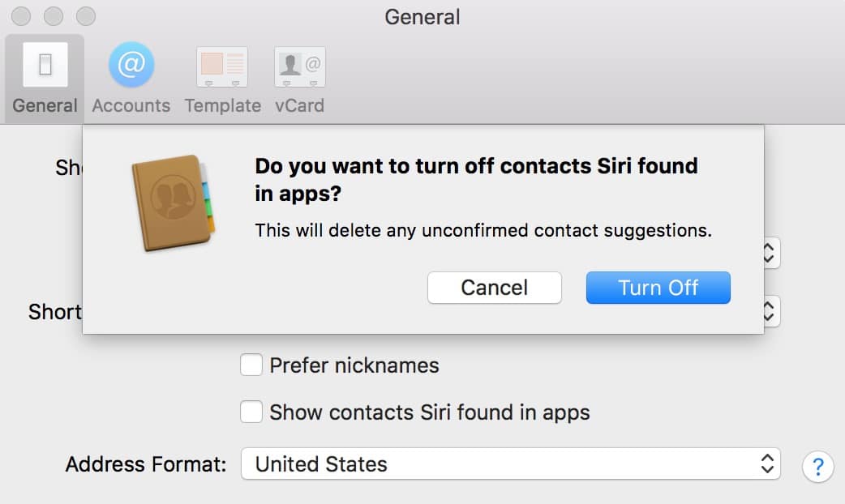The image size is (845, 504).
Task: Click the third window zoom button
Action: (x=85, y=15)
